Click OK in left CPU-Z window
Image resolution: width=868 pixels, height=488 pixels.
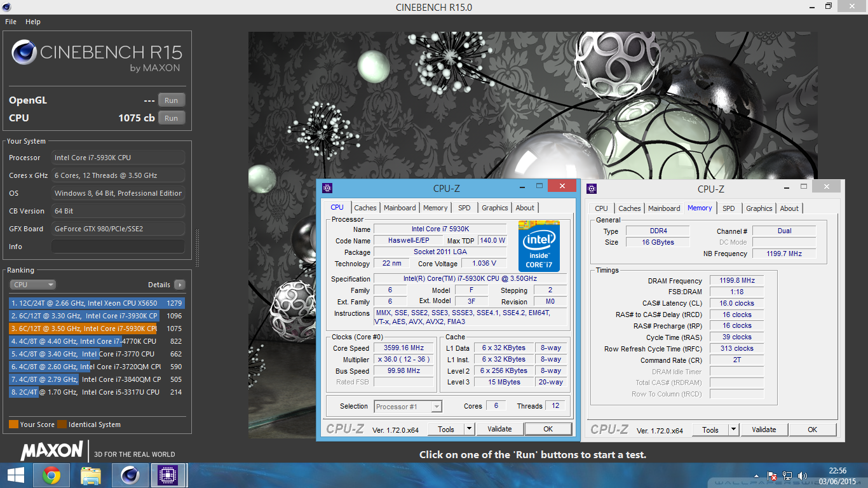click(548, 430)
